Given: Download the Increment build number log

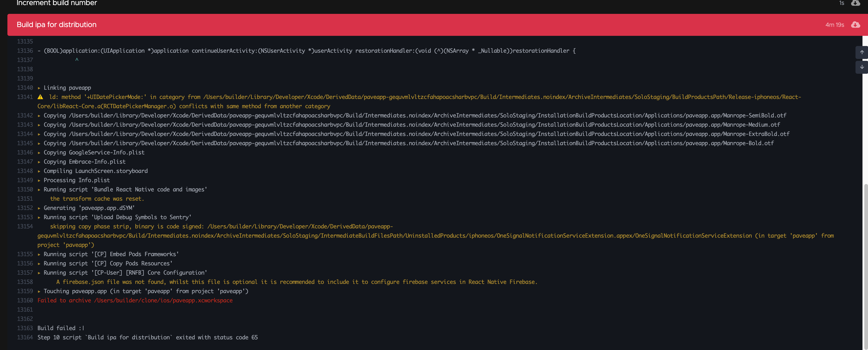Looking at the screenshot, I should coord(855,3).
